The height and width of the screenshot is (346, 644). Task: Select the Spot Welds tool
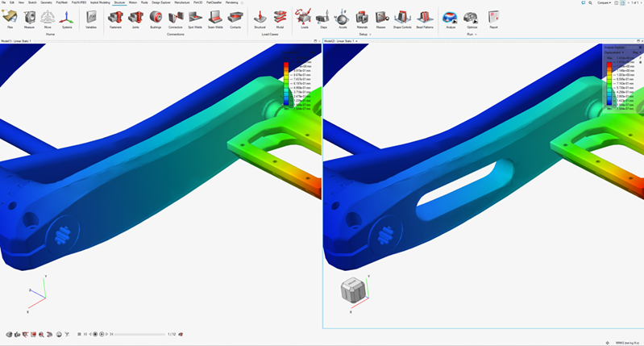click(195, 19)
